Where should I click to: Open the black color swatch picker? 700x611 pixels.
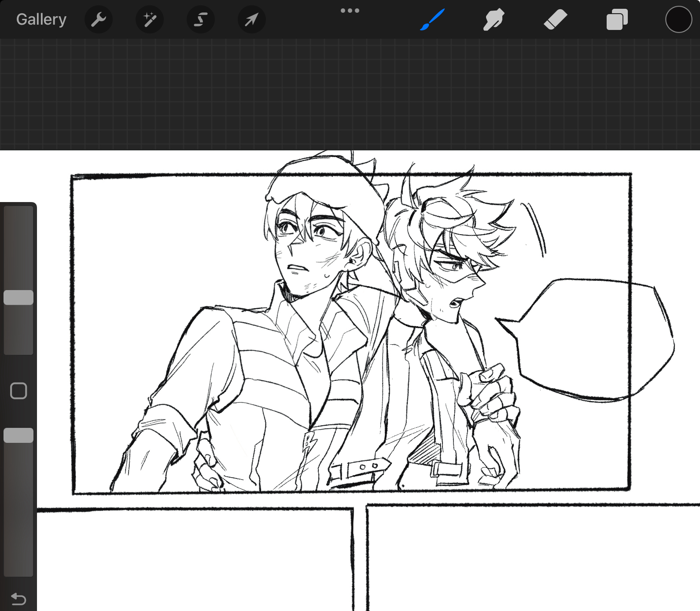coord(678,19)
